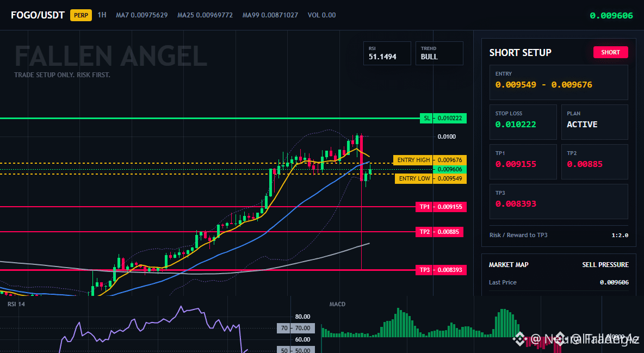Click the SELL PRESSURE label
This screenshot has height=353, width=644.
[x=605, y=265]
